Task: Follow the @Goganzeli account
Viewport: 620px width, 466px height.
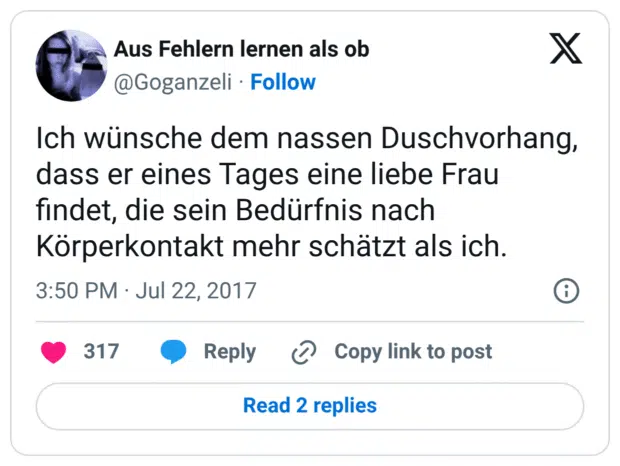Action: (x=283, y=82)
